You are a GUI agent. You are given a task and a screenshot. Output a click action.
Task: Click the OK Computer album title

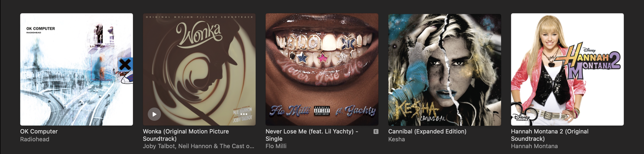coord(39,132)
